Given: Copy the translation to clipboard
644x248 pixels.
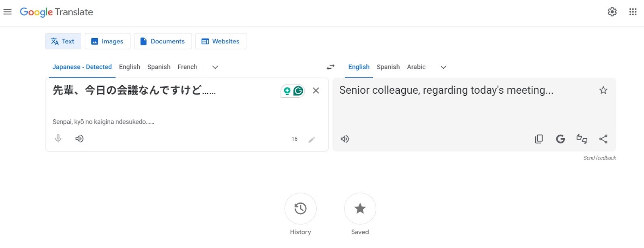Looking at the screenshot, I should (x=539, y=139).
